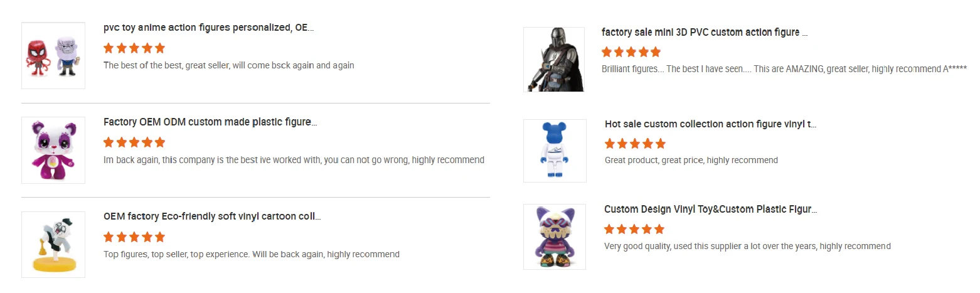Open 'factory sale mini 3D PVC custom action figure' link
The image size is (980, 293).
coord(704,32)
